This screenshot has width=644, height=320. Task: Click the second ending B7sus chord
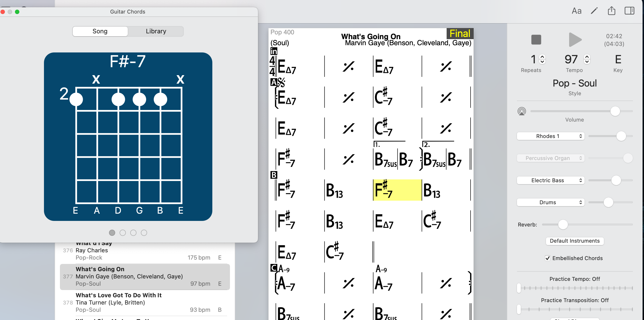tap(435, 159)
